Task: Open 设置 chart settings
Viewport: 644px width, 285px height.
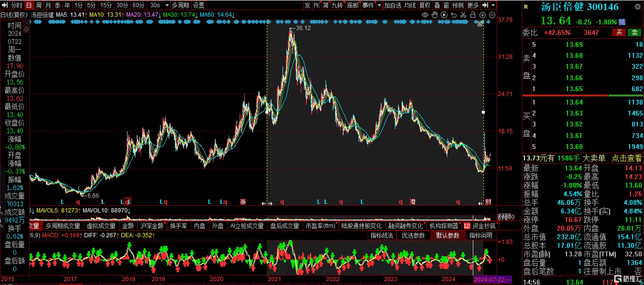Action: tap(199, 5)
